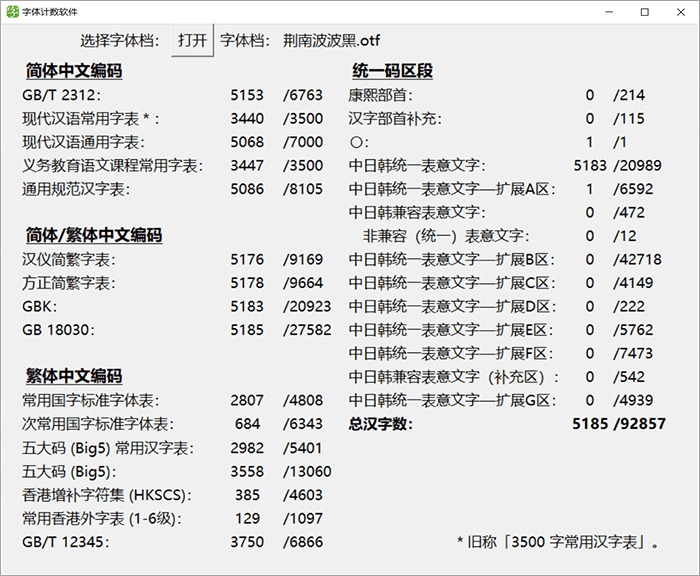
Task: Click the 〇 row label
Action: tap(359, 142)
